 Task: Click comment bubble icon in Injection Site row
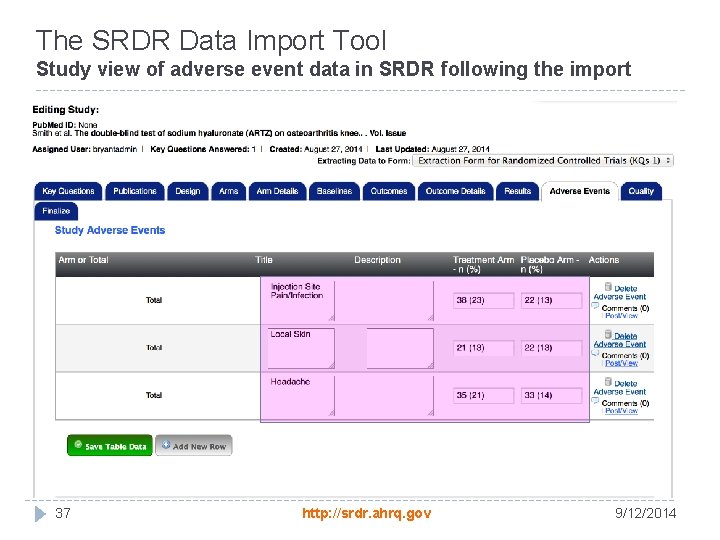coord(595,306)
